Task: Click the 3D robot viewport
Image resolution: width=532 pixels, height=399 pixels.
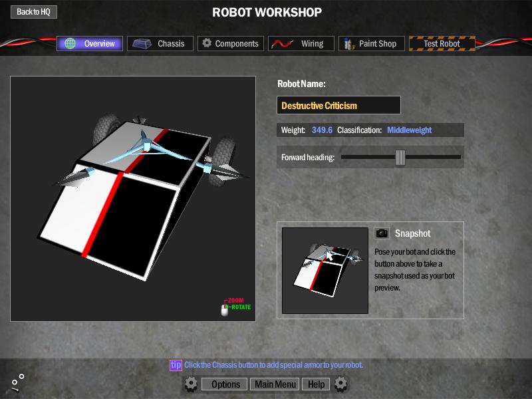Action: [133, 199]
